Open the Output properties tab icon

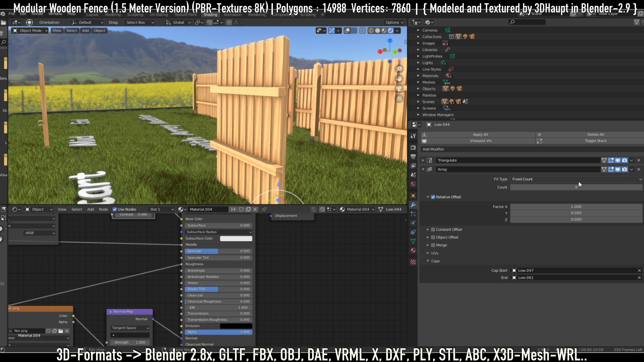(413, 157)
